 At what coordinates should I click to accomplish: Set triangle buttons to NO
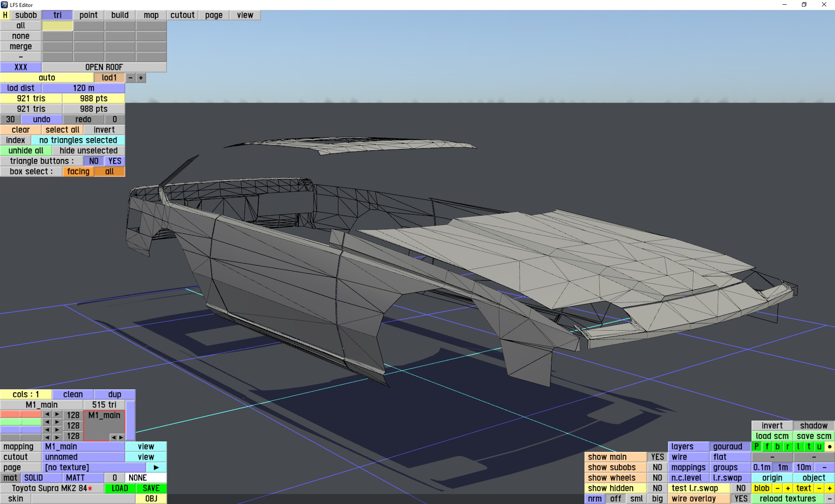[x=94, y=161]
